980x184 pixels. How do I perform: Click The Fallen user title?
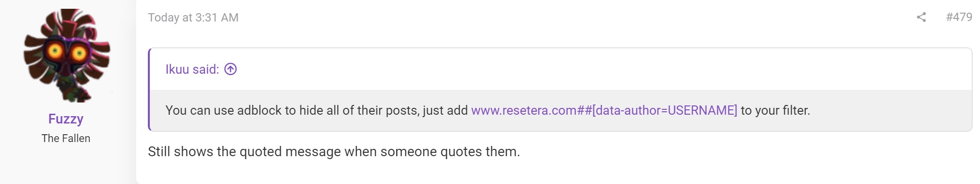point(66,139)
